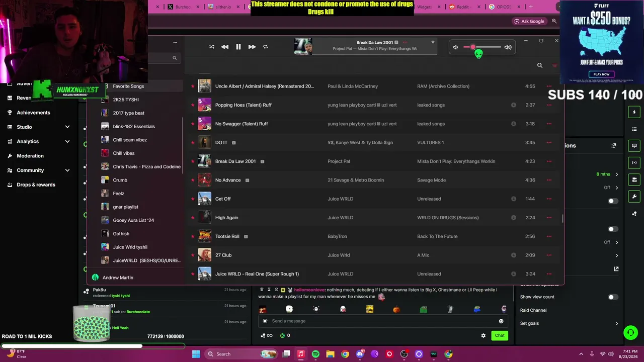The image size is (644, 362).
Task: Click the album art of No Advance
Action: (x=204, y=180)
